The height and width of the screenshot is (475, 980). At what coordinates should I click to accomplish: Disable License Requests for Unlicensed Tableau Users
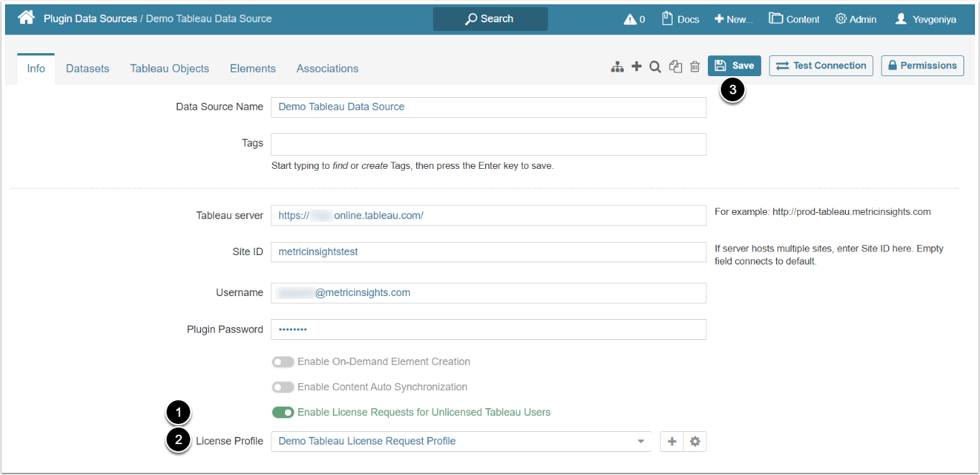(x=283, y=412)
